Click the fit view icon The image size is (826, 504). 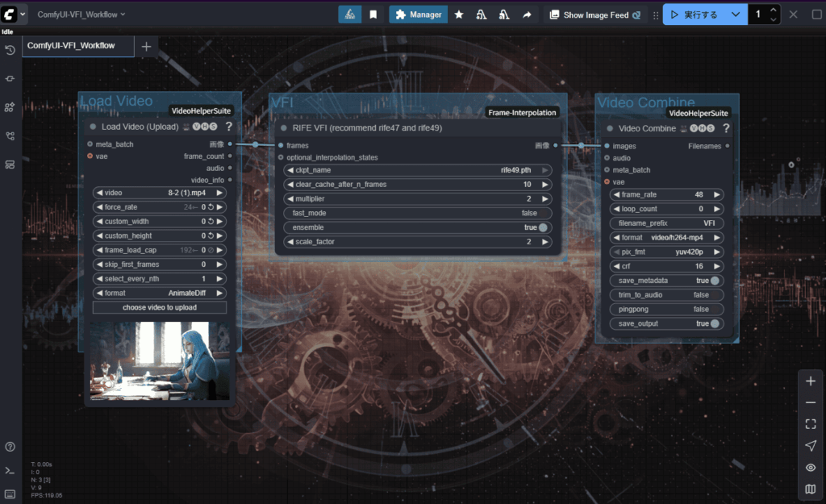(811, 424)
